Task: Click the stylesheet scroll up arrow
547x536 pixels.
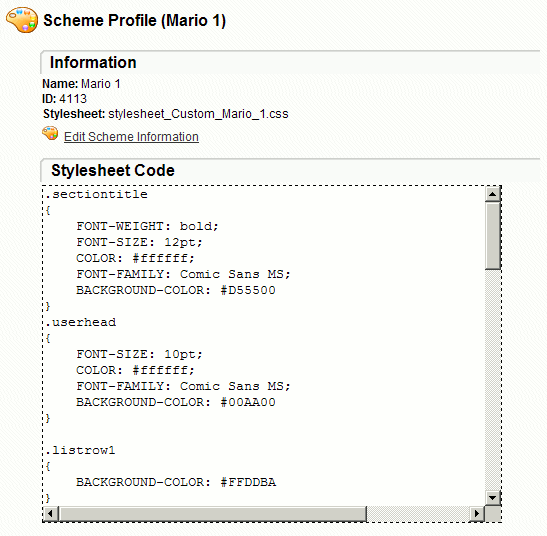Action: tap(493, 194)
